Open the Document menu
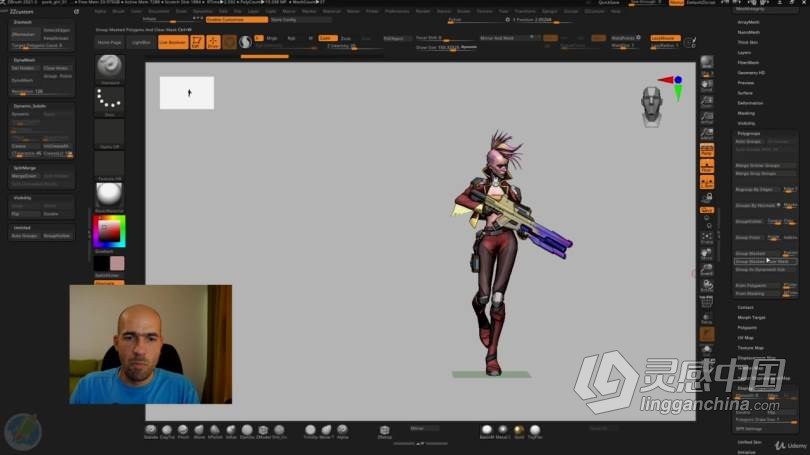Screen dimensions: 810x455 click(x=159, y=11)
